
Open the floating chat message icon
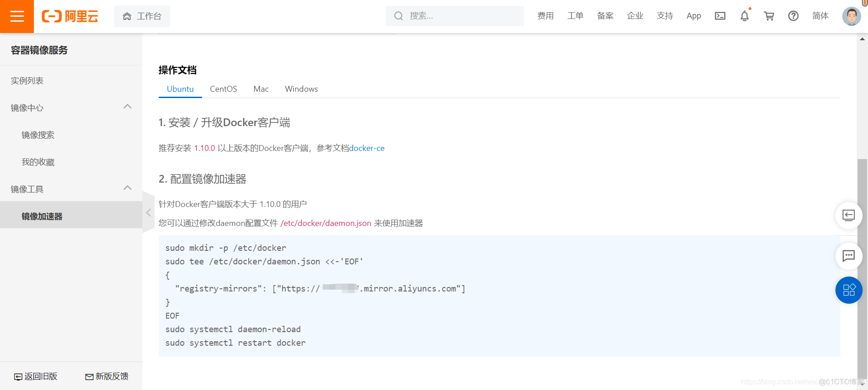pos(849,256)
